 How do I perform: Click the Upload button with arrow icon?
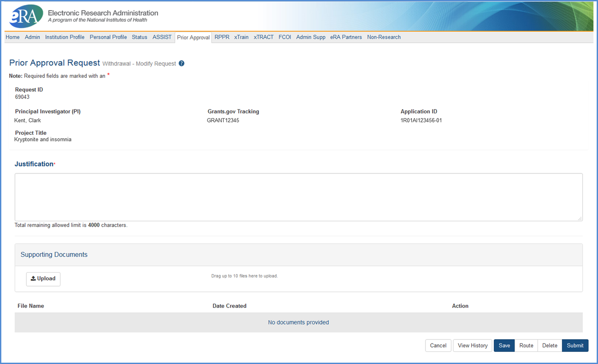(x=43, y=279)
